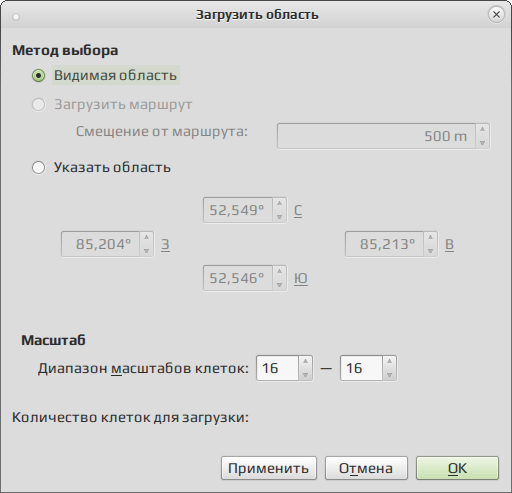
Task: Close the Загрузить область dialog
Action: (x=496, y=15)
